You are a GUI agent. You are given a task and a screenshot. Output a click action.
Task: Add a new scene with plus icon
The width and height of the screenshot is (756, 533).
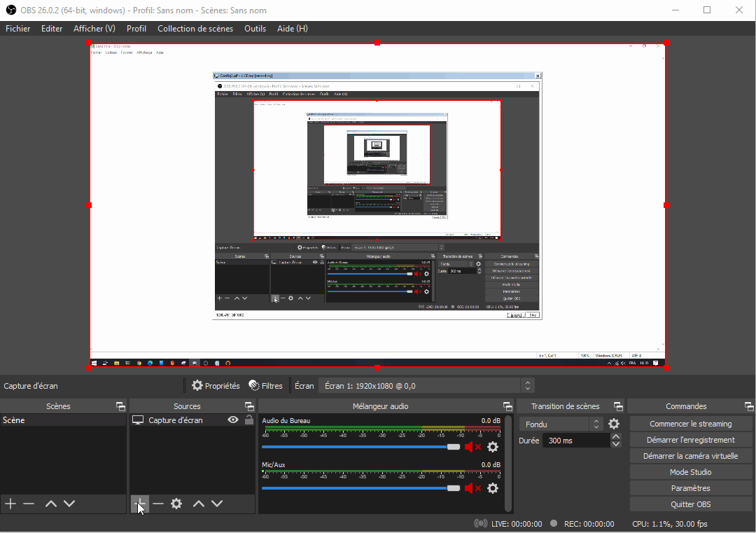10,504
